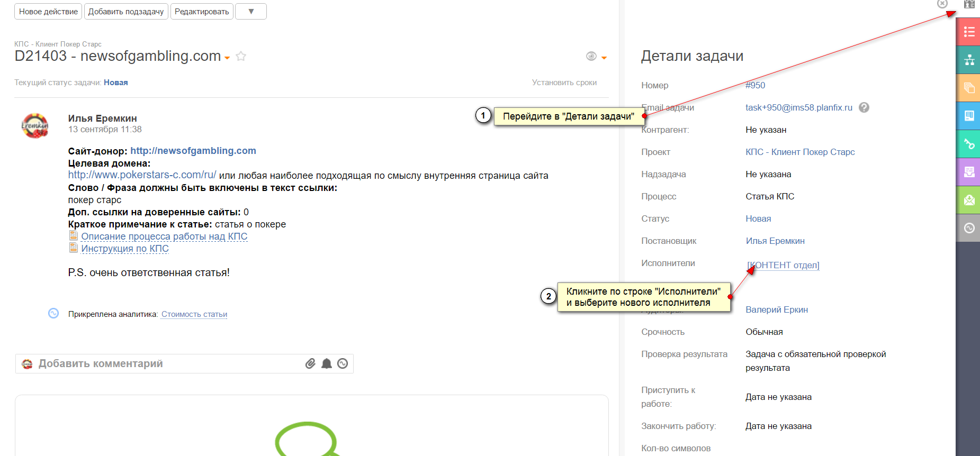Click the Статья КПС process value
The height and width of the screenshot is (456, 980).
pyautogui.click(x=770, y=196)
